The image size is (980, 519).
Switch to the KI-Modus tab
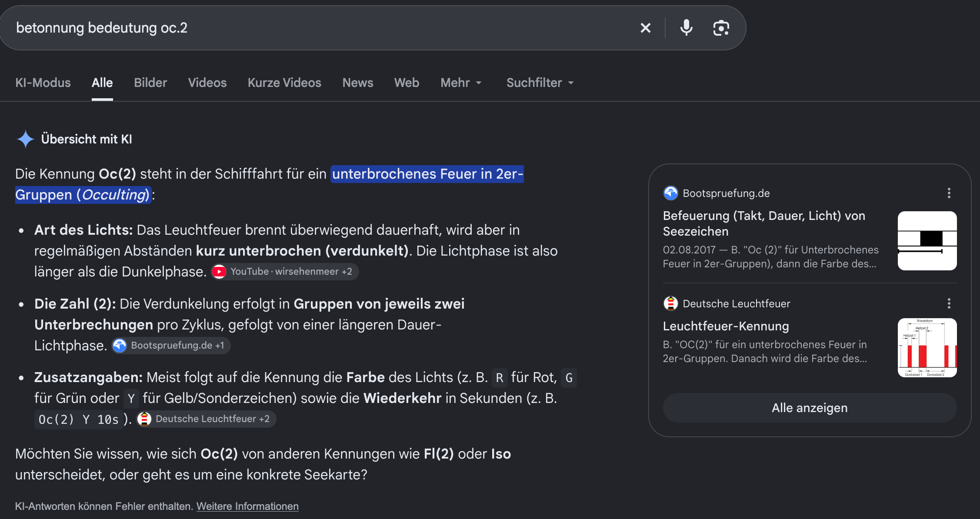[x=43, y=83]
